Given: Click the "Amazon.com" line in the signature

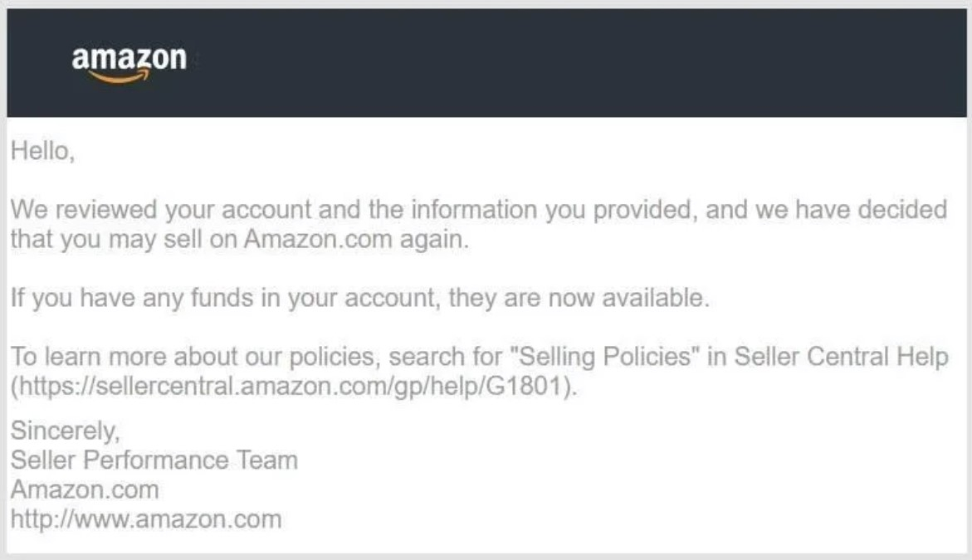Looking at the screenshot, I should (x=84, y=489).
